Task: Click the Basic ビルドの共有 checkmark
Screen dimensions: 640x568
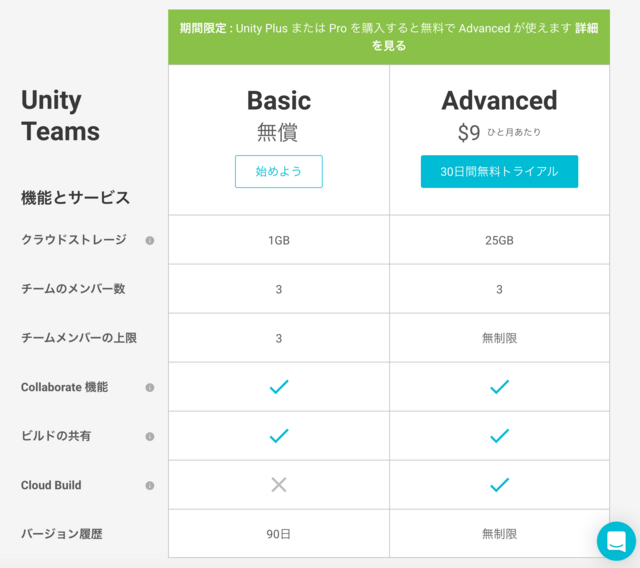Action: coord(279,436)
